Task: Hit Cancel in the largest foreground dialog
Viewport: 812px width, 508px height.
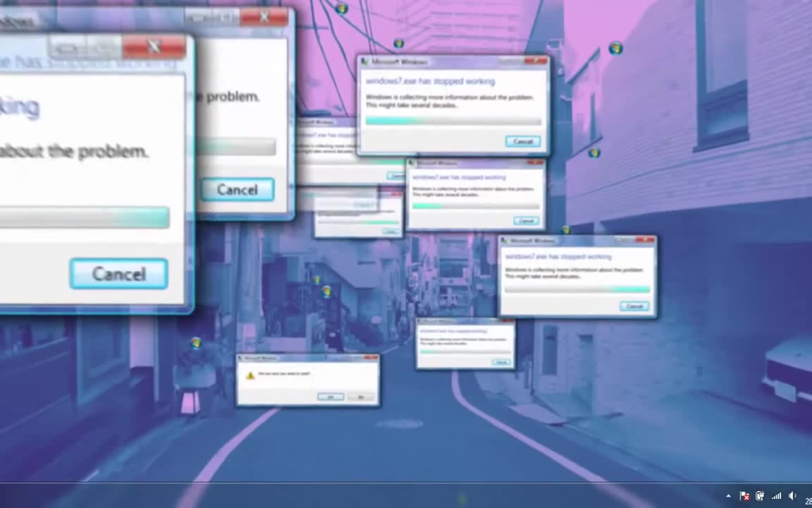Action: [x=118, y=274]
